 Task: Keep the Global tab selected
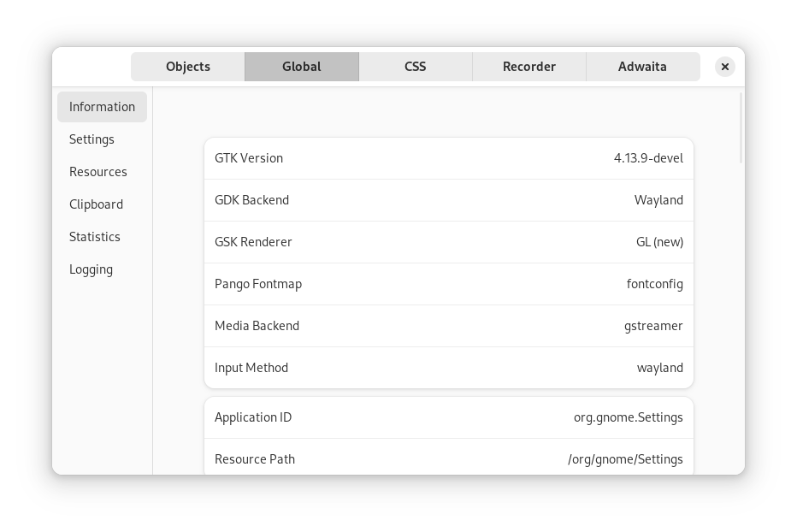301,66
